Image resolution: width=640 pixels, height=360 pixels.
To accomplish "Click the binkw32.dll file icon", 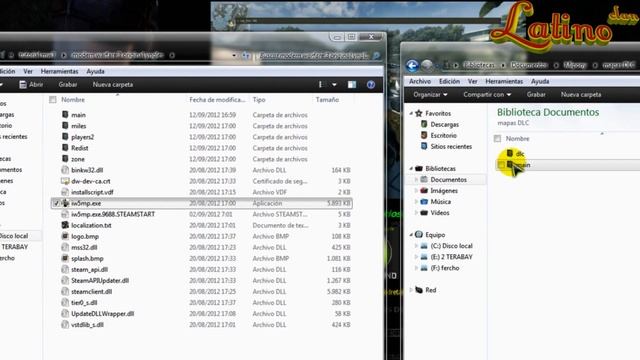I will [65, 170].
